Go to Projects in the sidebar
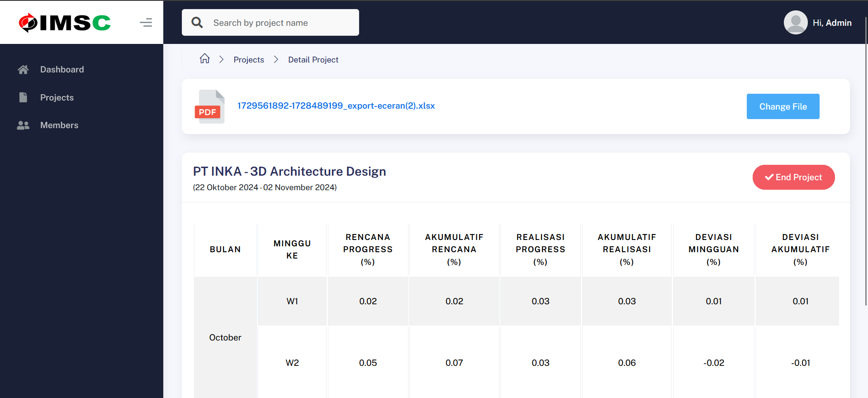868x398 pixels. [57, 97]
